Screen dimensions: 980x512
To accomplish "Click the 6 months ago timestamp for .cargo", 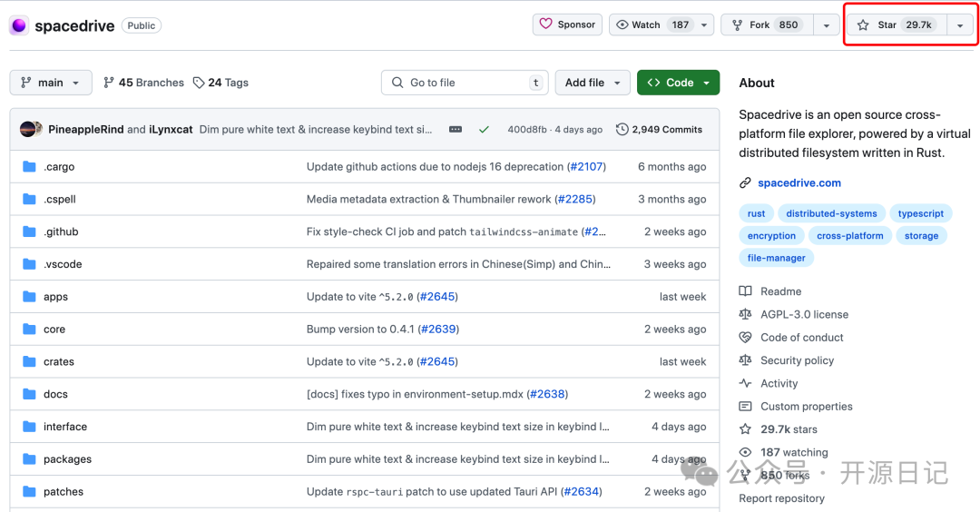I will (671, 166).
